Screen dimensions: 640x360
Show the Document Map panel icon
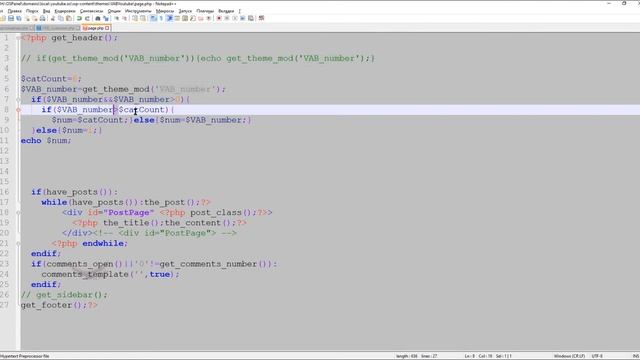click(185, 18)
